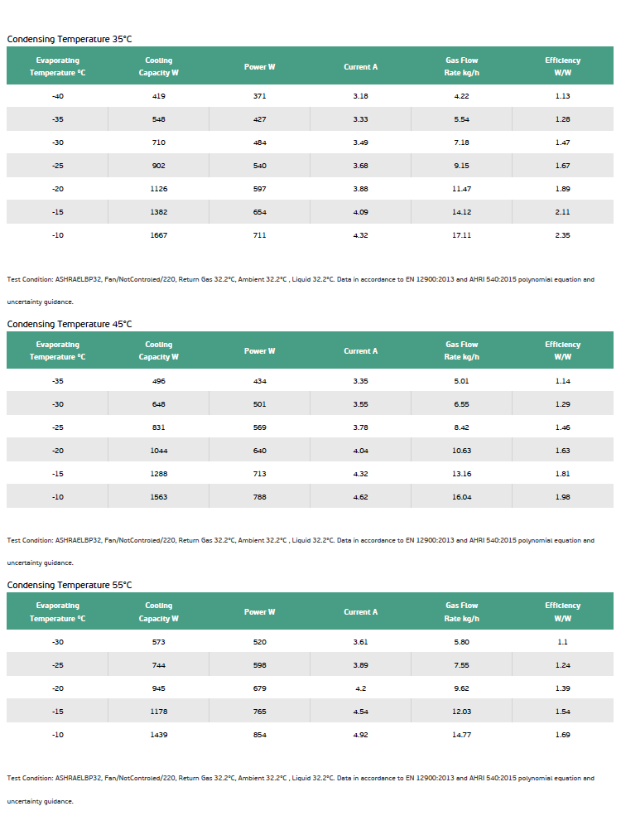The image size is (621, 840).
Task: Click the Cooling Capacity W header in the 45°C table
Action: pyautogui.click(x=158, y=350)
